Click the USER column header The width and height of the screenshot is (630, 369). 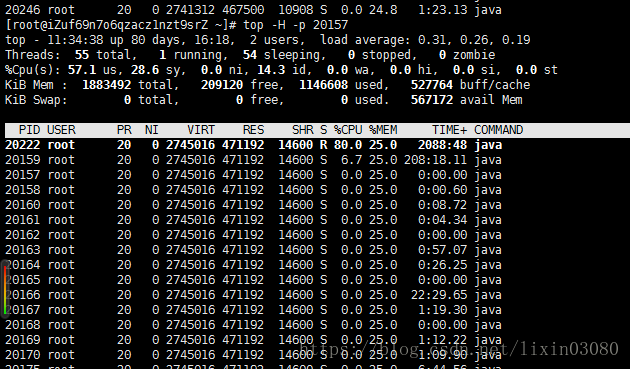[x=61, y=130]
